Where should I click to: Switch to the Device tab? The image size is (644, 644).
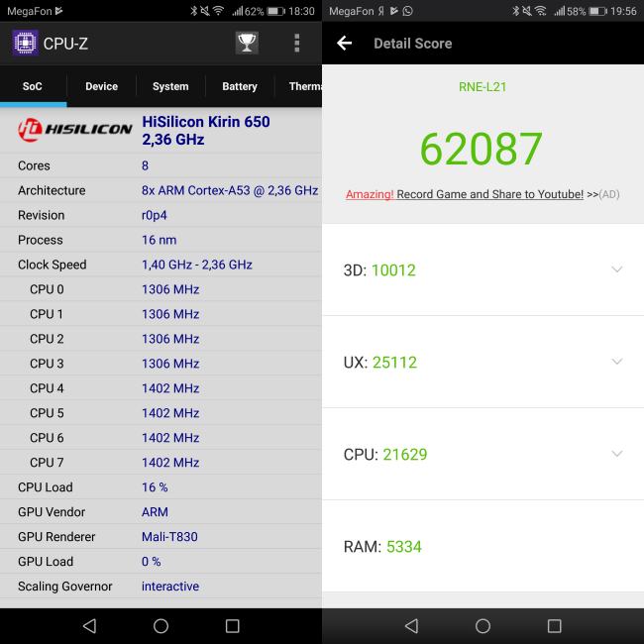coord(101,86)
